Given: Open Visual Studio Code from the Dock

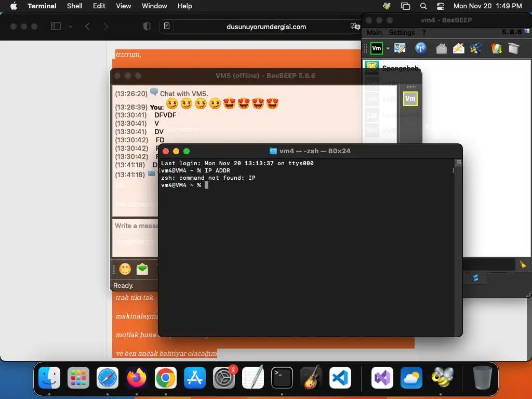Looking at the screenshot, I should (340, 378).
